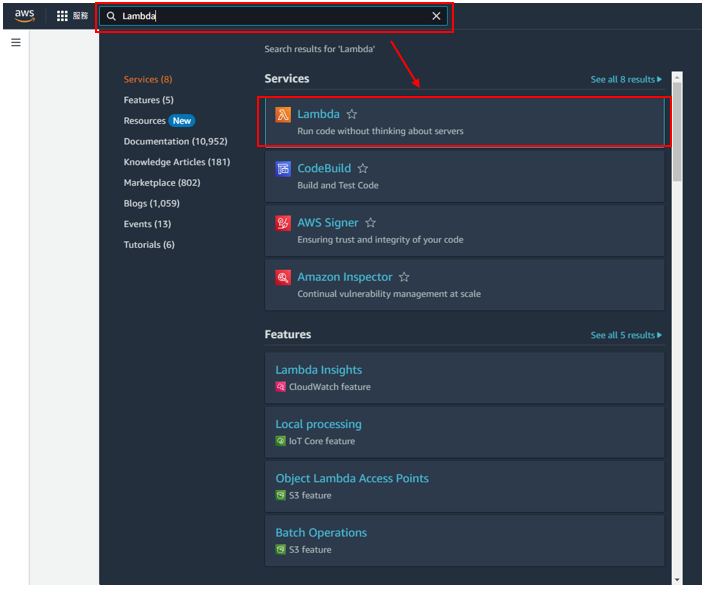The width and height of the screenshot is (707, 593).
Task: Open the AWS Signer service link
Action: tap(328, 223)
